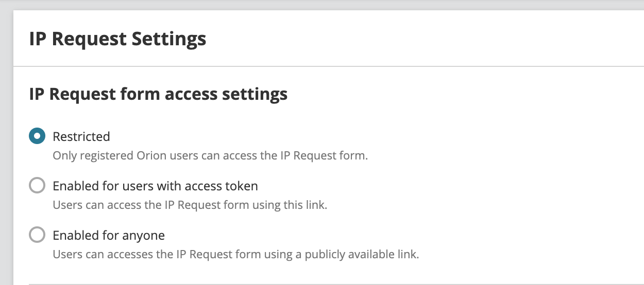Click "IP Request form access settings" section heading

[x=158, y=94]
